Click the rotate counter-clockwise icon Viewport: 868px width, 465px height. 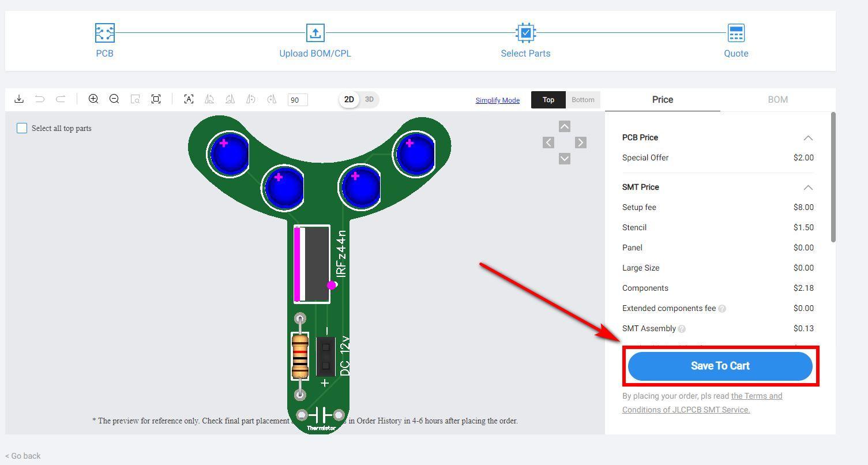tap(251, 99)
